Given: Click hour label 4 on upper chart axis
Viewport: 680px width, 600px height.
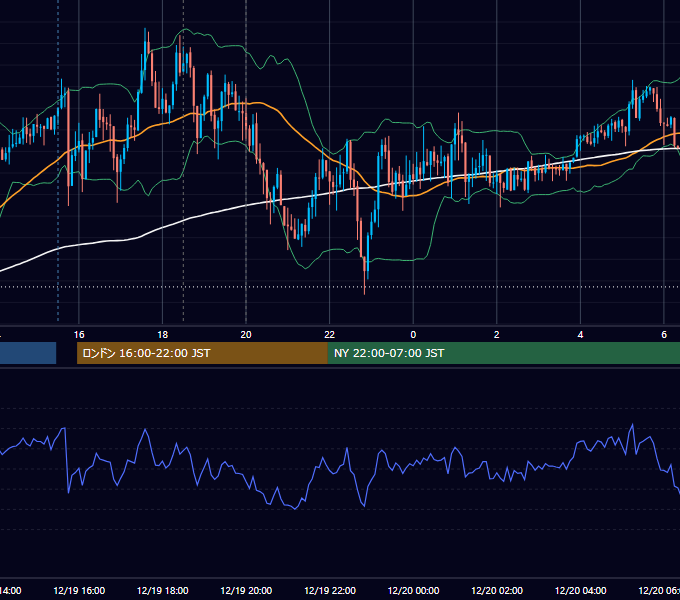Looking at the screenshot, I should pos(580,335).
